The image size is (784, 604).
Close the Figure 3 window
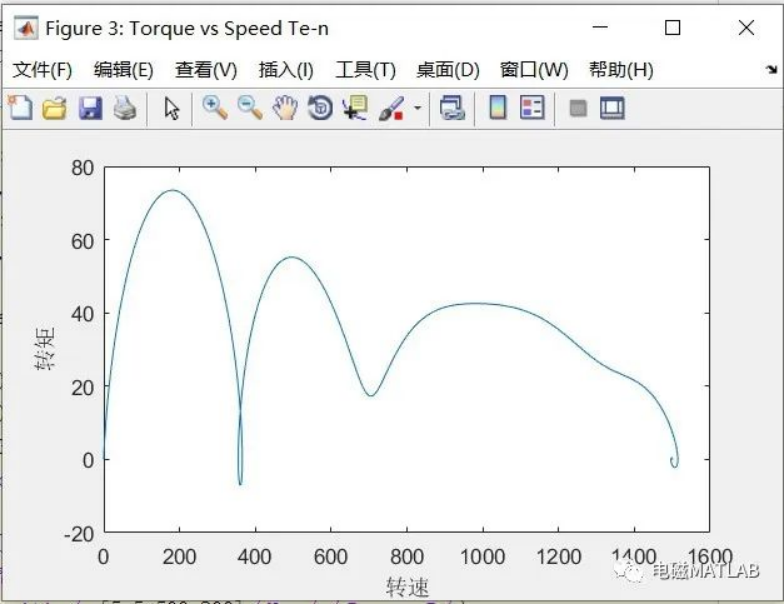746,28
